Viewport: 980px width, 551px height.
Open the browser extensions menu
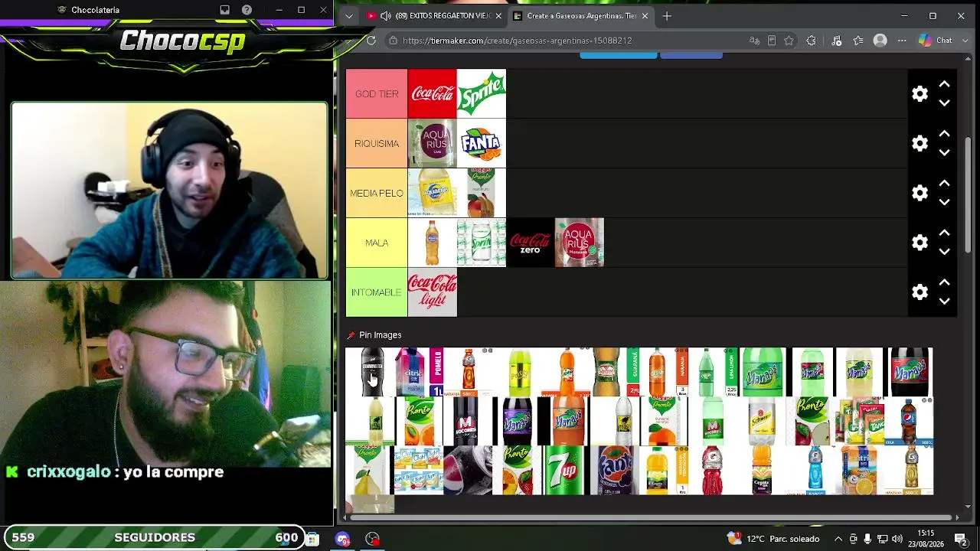click(x=812, y=41)
